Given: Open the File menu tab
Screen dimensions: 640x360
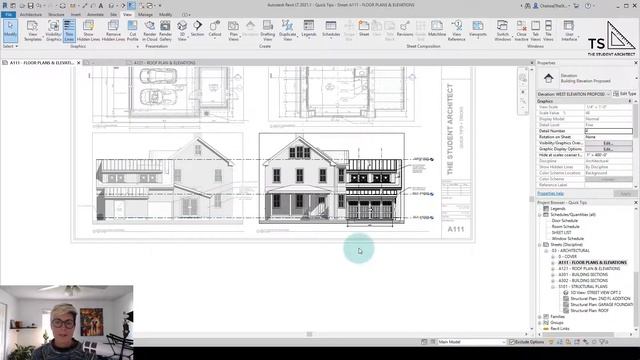Looking at the screenshot, I should click(x=9, y=14).
